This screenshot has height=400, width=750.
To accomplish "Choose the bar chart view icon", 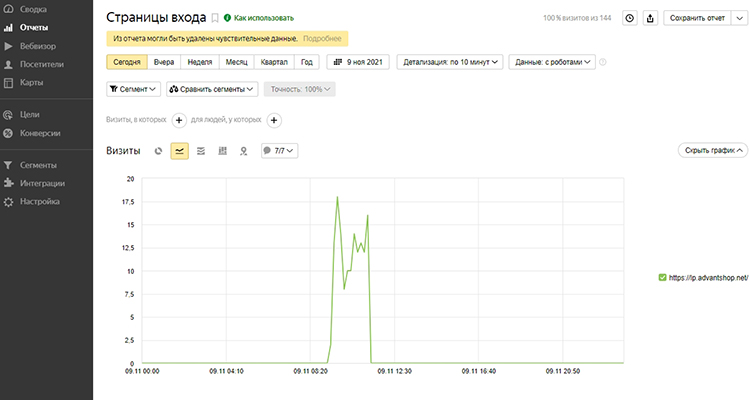I will [x=222, y=151].
